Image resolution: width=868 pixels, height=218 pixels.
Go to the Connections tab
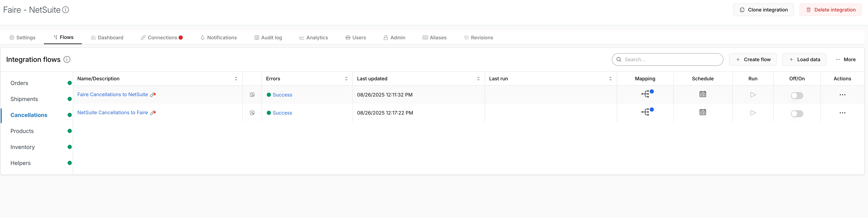click(162, 38)
